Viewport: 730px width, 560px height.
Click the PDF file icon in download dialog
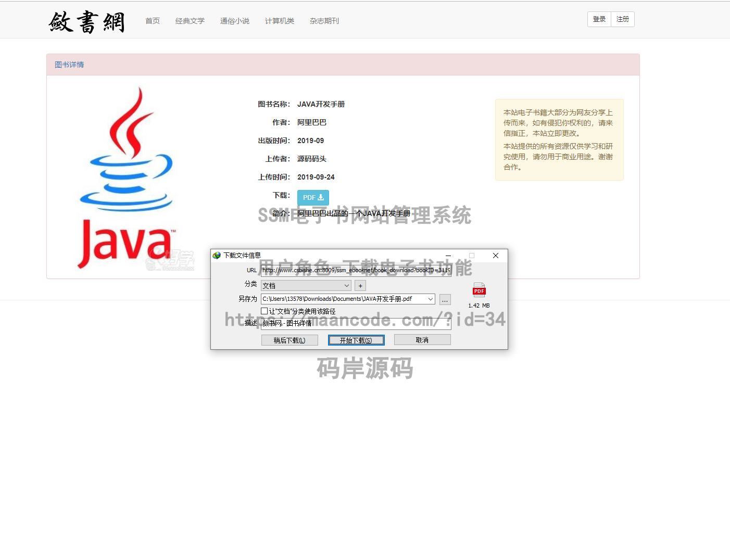point(479,290)
